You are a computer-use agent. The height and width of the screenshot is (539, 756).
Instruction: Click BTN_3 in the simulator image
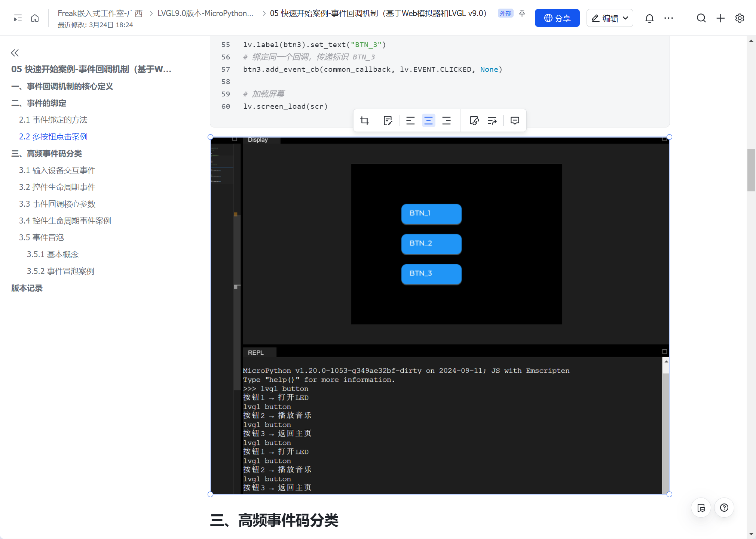click(431, 274)
